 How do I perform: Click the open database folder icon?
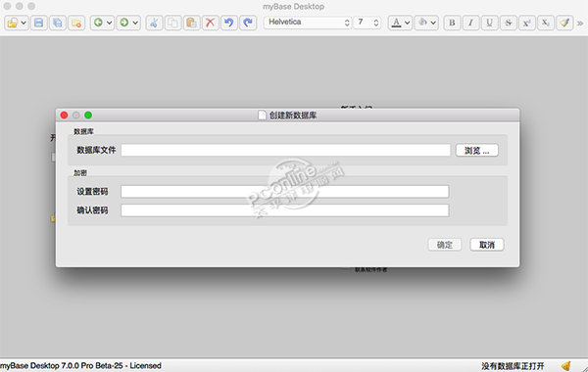[13, 23]
